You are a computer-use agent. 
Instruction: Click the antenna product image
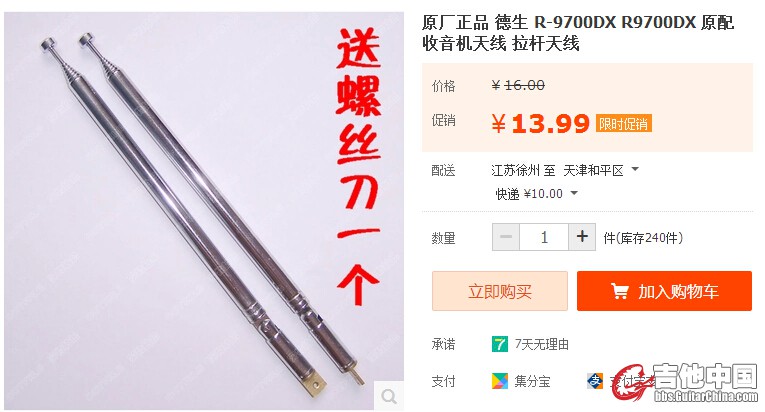(x=204, y=211)
